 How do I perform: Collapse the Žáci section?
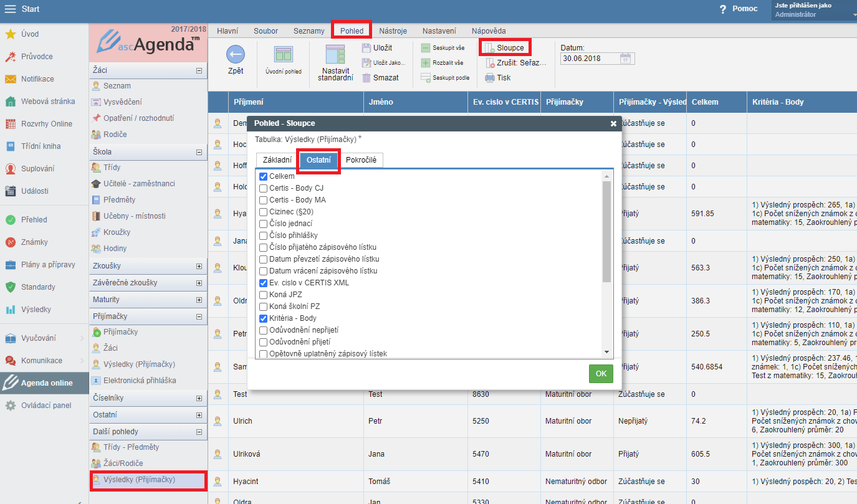[x=199, y=71]
